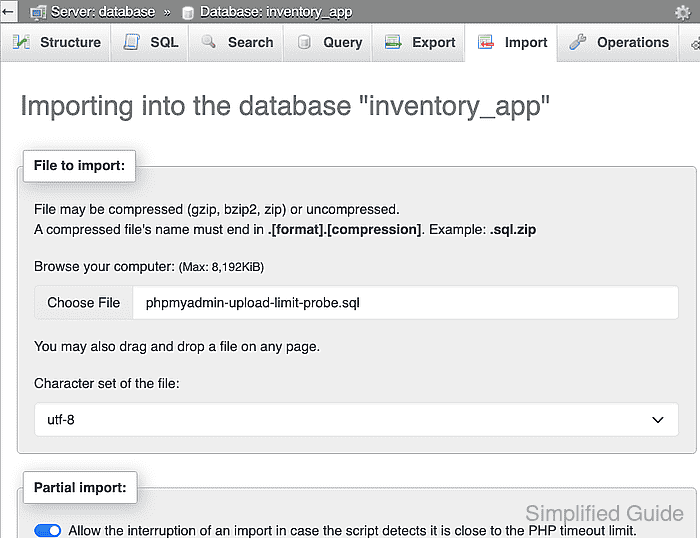Click the Search magnifier icon
The height and width of the screenshot is (538, 700).
click(x=208, y=42)
